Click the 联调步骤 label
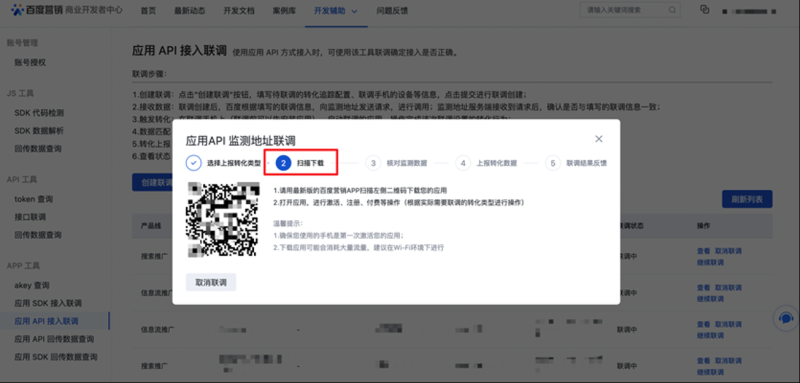Screen dimensions: 800x383 pos(149,74)
